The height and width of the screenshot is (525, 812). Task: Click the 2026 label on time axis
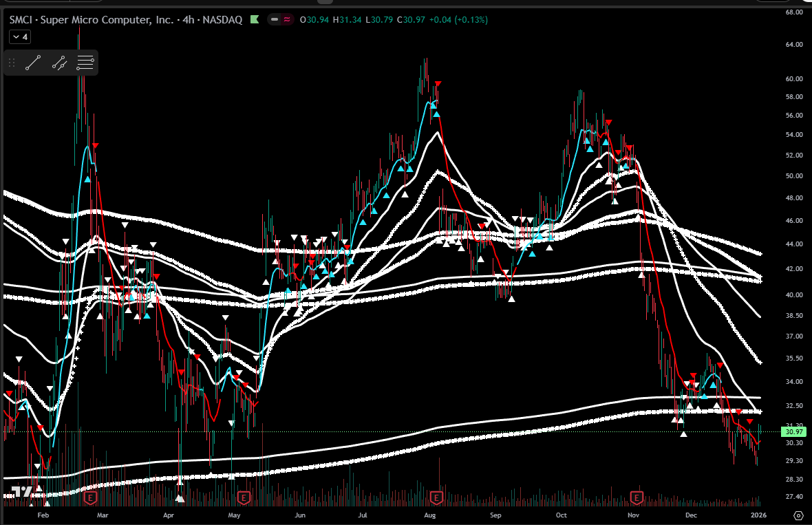tap(758, 515)
